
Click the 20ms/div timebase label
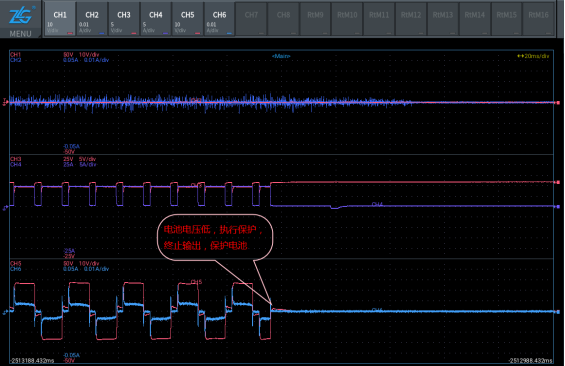tap(533, 56)
